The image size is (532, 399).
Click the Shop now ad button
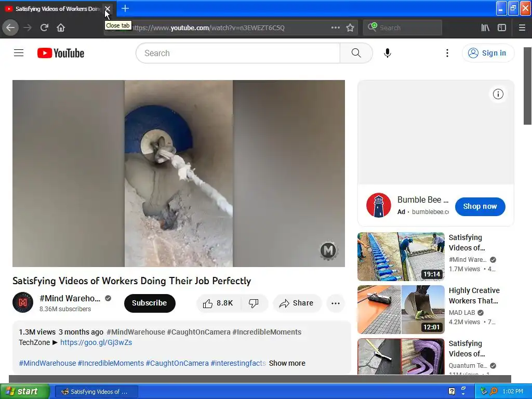click(x=480, y=206)
